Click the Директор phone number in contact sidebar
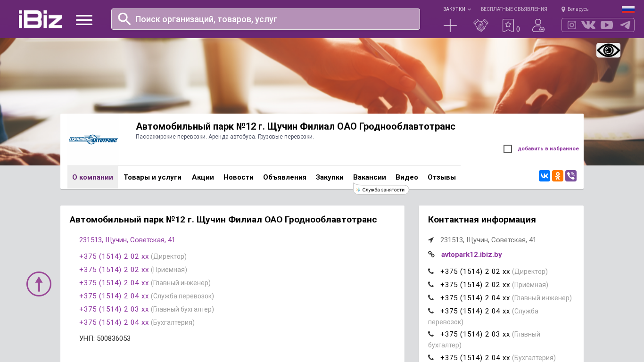Viewport: 644px width, 362px height. pos(475,271)
